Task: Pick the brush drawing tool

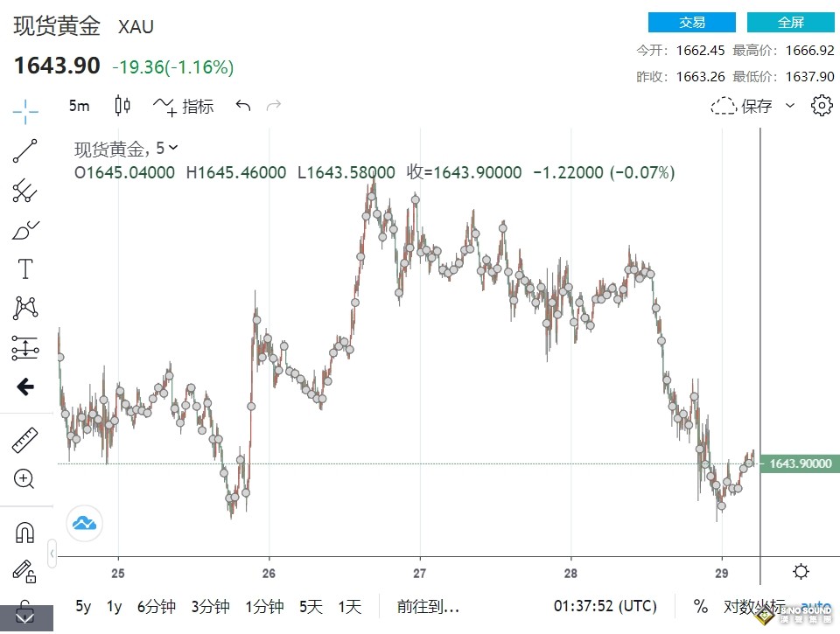Action: click(25, 230)
